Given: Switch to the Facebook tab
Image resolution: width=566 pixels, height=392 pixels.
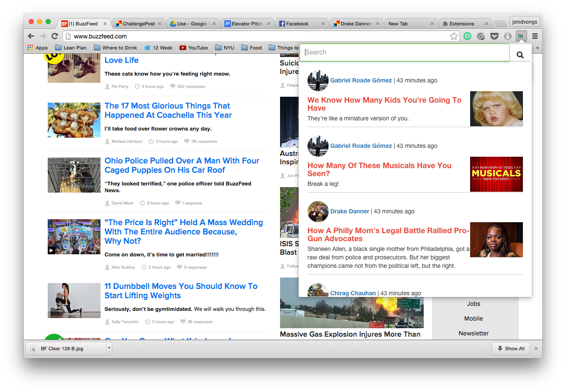Looking at the screenshot, I should [302, 24].
